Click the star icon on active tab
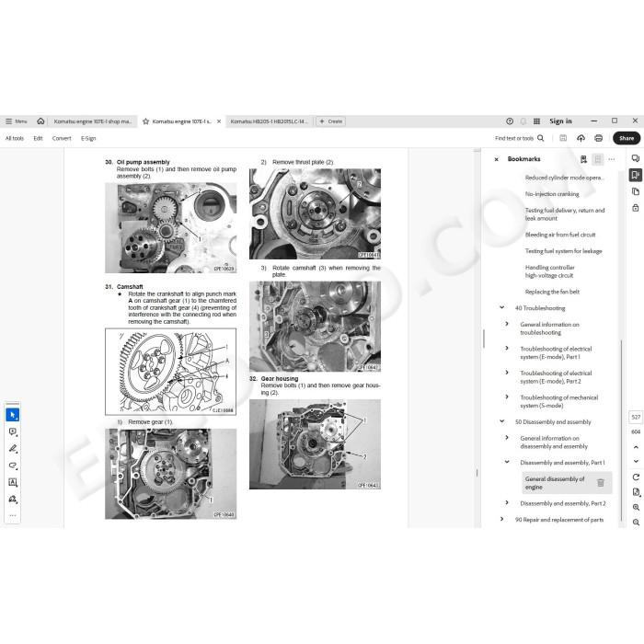This screenshot has height=644, width=644. point(145,121)
